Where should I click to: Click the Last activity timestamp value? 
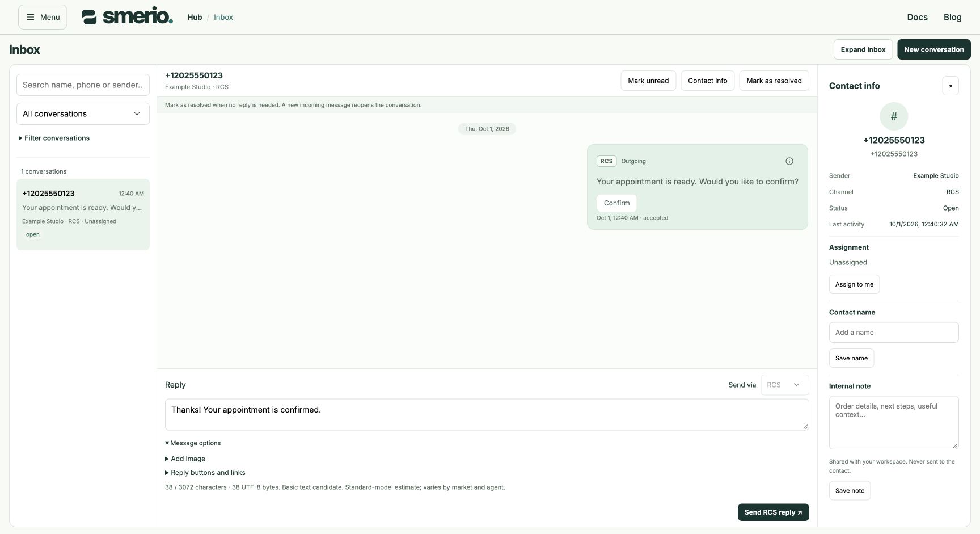(924, 224)
